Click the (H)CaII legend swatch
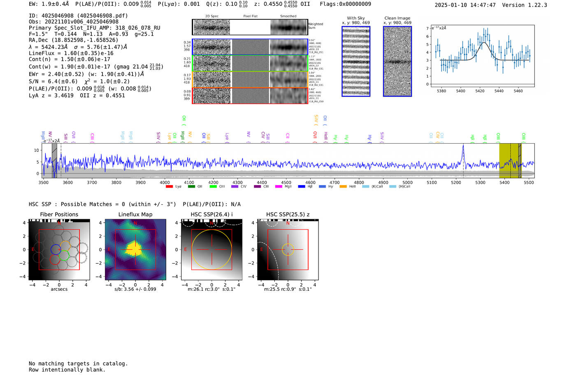576x392 pixels. 393,186
